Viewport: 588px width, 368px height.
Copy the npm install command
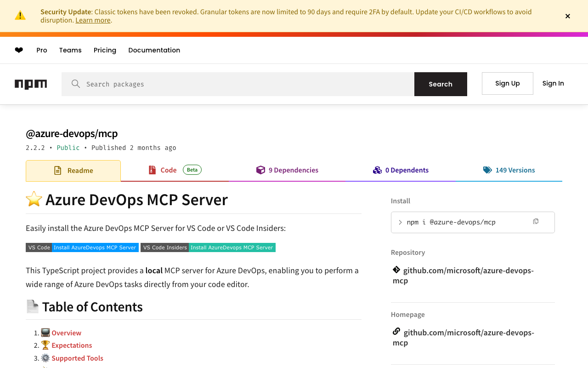(536, 222)
